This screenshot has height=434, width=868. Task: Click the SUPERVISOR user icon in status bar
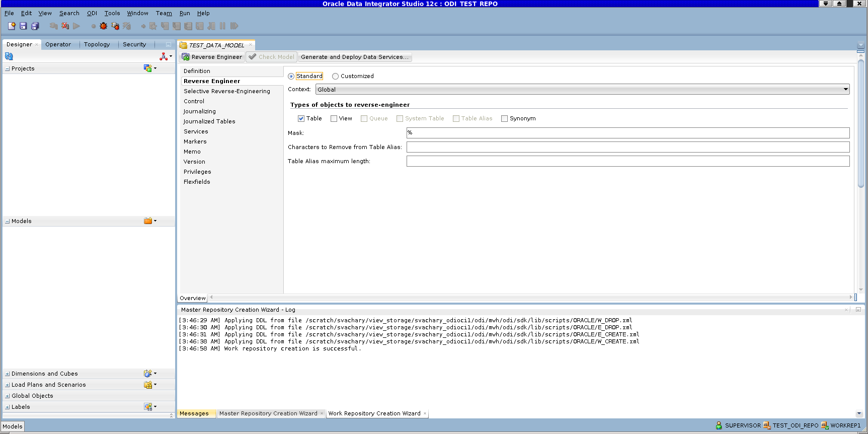click(x=719, y=425)
